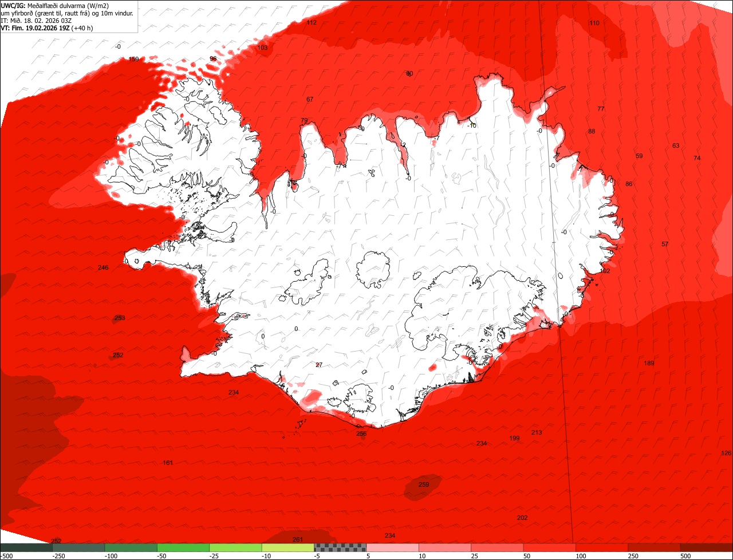Viewport: 733px width, 560px height.
Task: Select the dark red swatch between 250 and 500
Action: [655, 547]
